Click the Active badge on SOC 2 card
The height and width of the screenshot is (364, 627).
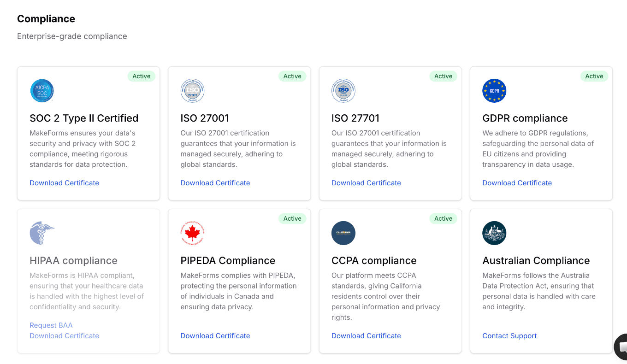point(142,76)
